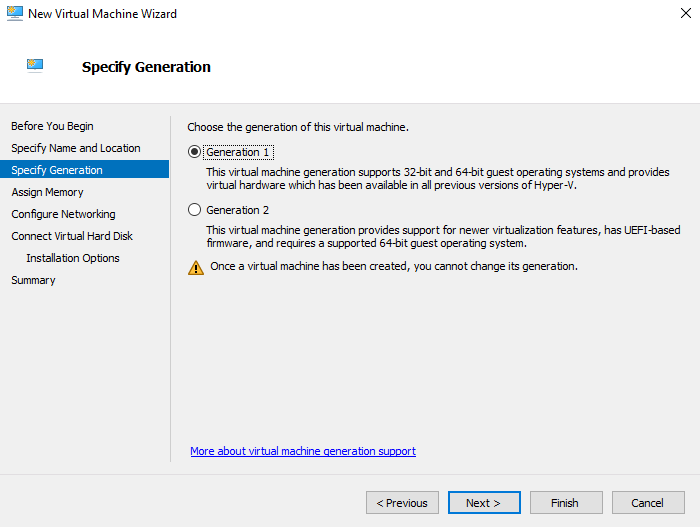Select the Generation 1 radio button
Viewport: 700px width, 527px height.
coord(194,152)
